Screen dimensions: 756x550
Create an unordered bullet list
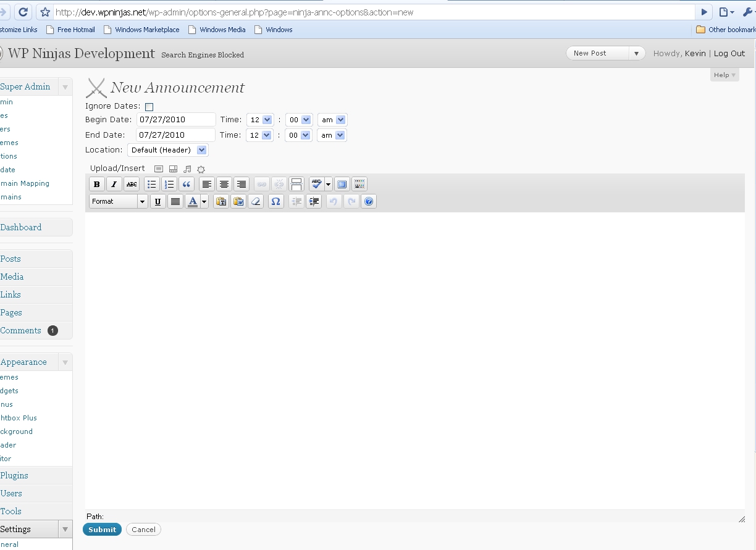[x=151, y=184]
